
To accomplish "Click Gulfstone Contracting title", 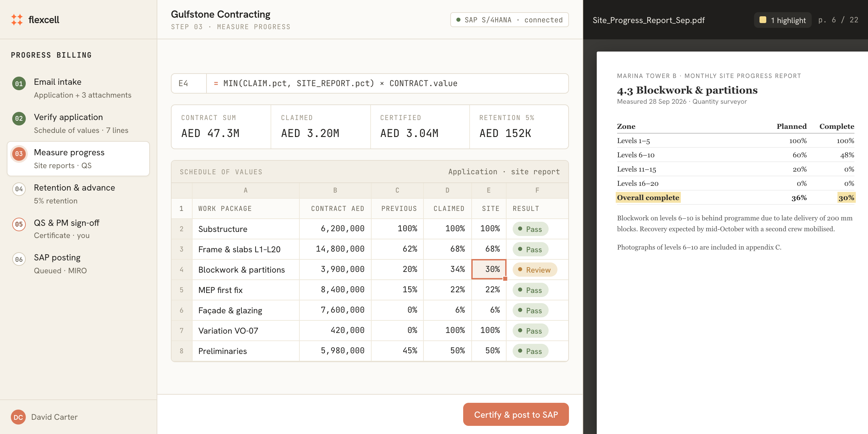I will pyautogui.click(x=220, y=14).
